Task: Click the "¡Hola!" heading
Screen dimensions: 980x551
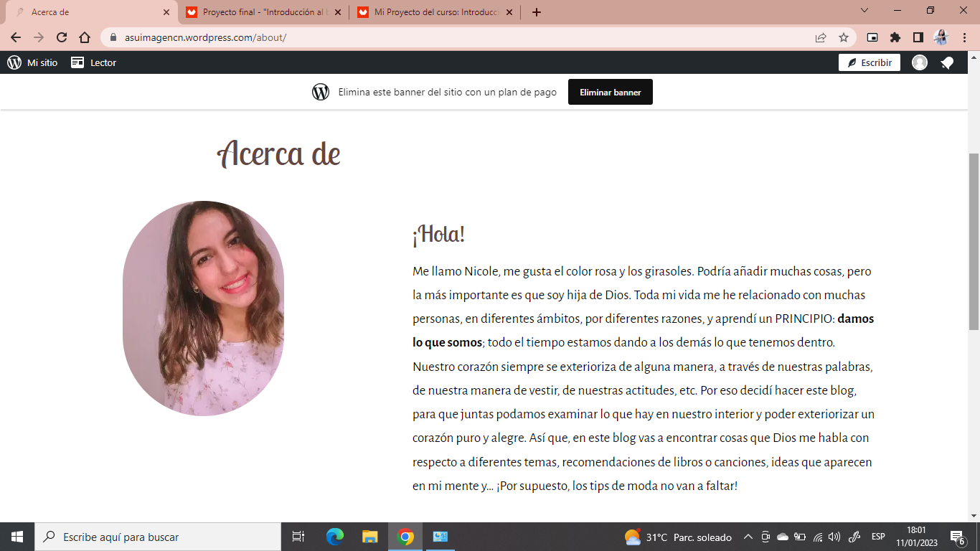Action: pos(438,234)
